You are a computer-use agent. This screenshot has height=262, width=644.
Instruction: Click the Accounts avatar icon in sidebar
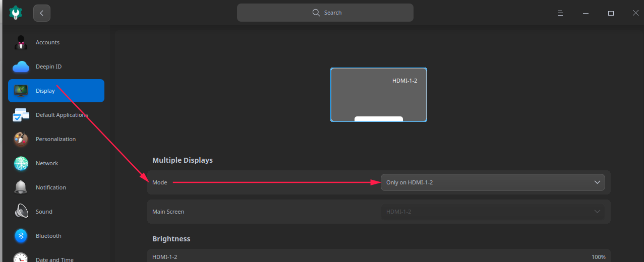21,42
